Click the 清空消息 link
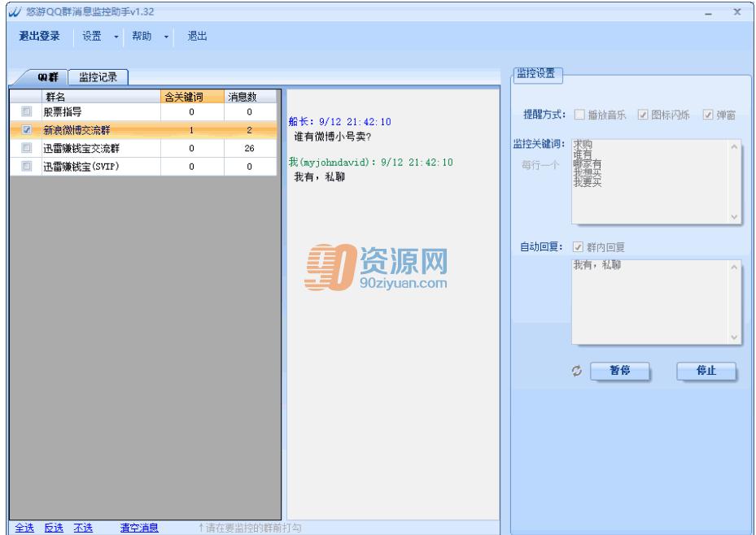756x535 pixels. point(139,528)
